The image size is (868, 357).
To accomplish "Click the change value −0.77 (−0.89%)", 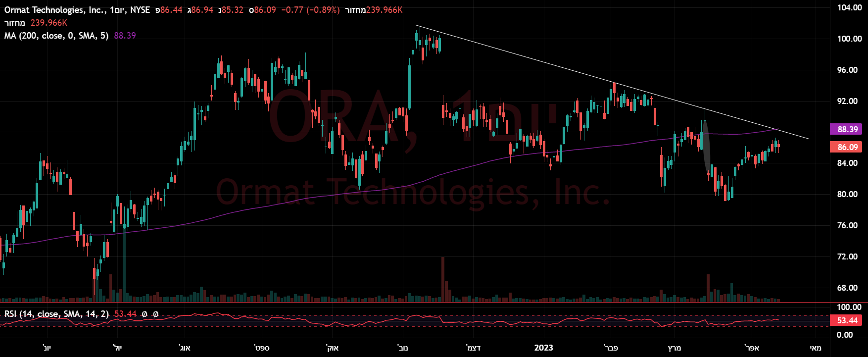I will coord(310,10).
